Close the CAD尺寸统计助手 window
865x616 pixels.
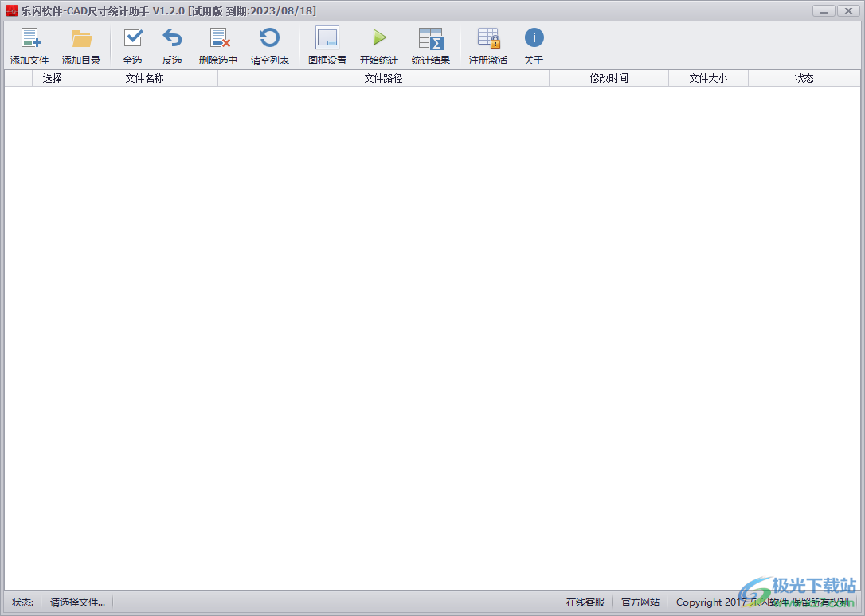[848, 11]
